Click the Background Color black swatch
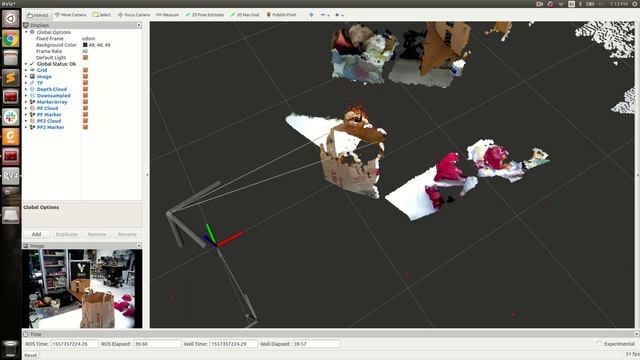 click(x=85, y=45)
